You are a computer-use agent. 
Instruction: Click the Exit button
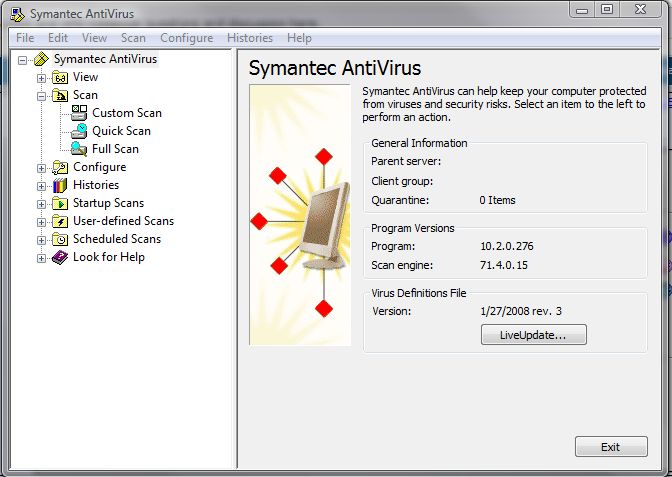pos(611,447)
